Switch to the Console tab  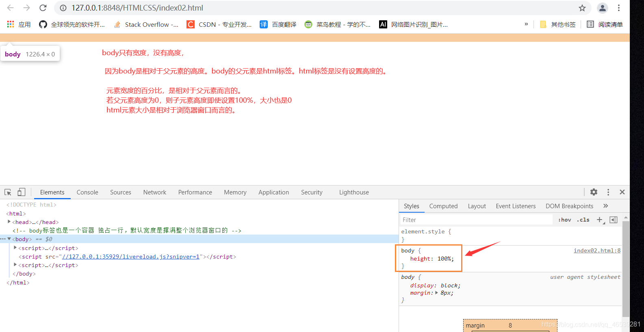(x=87, y=192)
